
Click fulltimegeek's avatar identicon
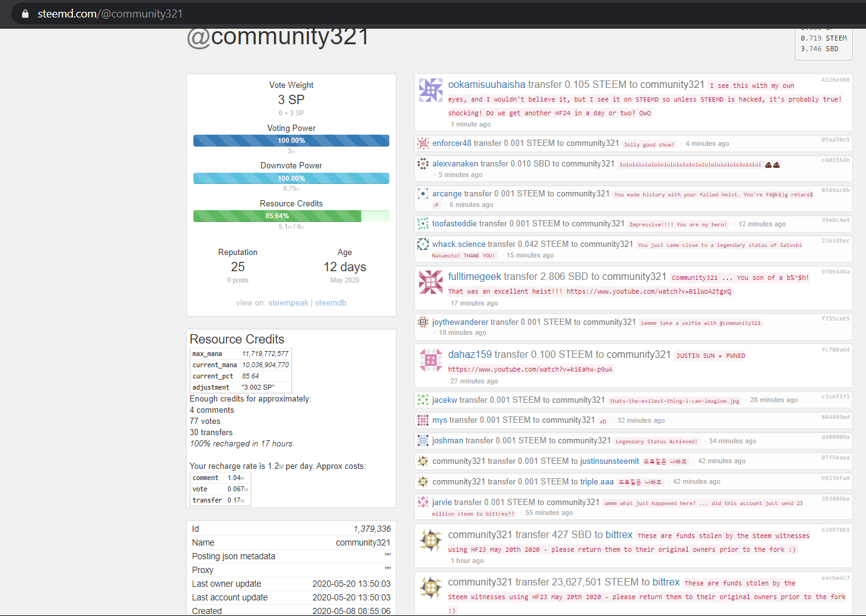(x=431, y=282)
